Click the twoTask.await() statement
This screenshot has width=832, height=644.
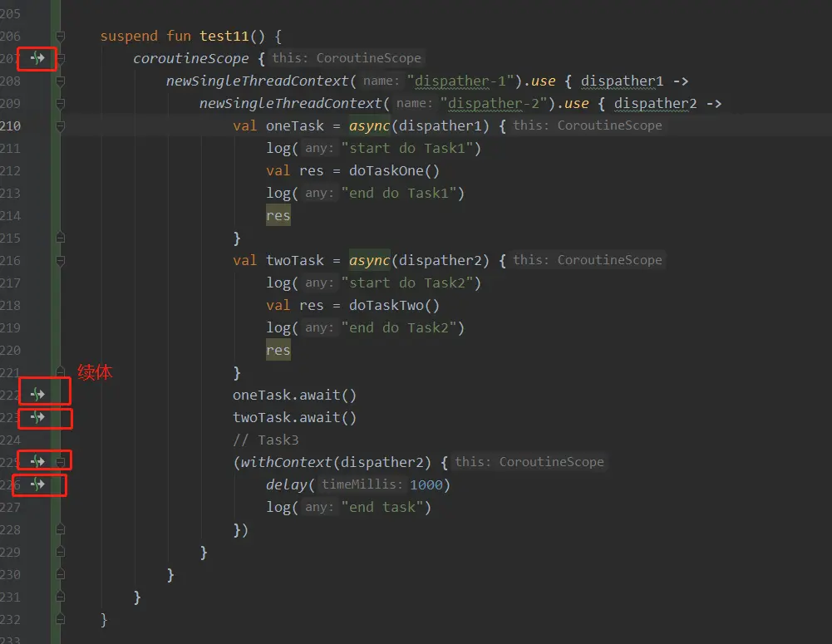tap(294, 417)
